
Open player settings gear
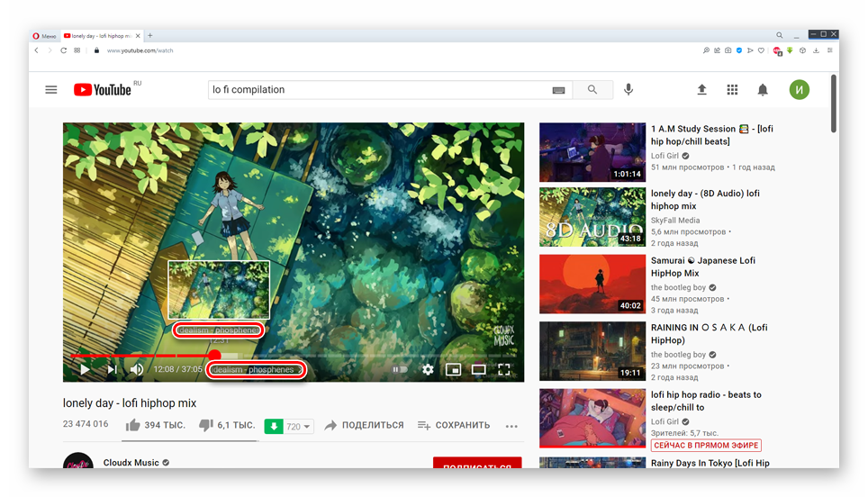click(x=428, y=369)
